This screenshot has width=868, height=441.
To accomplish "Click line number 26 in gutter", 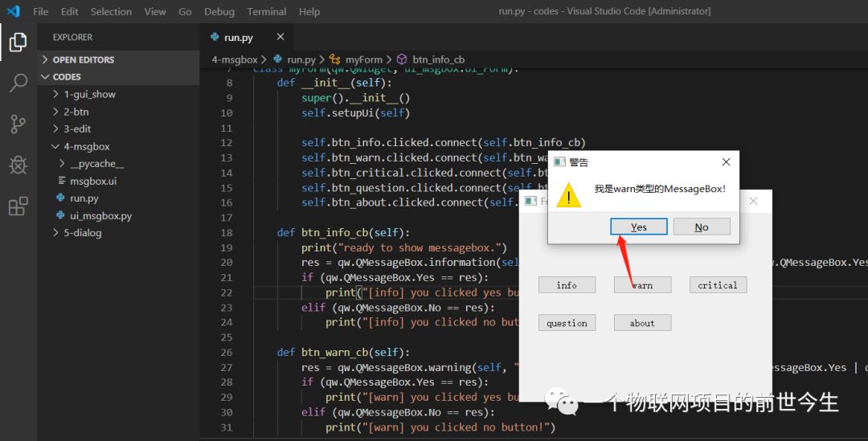I will (x=227, y=352).
